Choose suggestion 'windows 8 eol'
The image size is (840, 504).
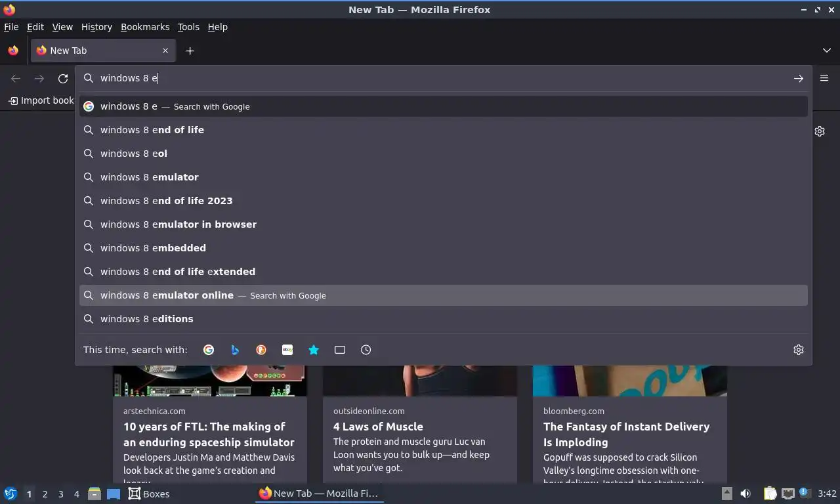pos(444,154)
